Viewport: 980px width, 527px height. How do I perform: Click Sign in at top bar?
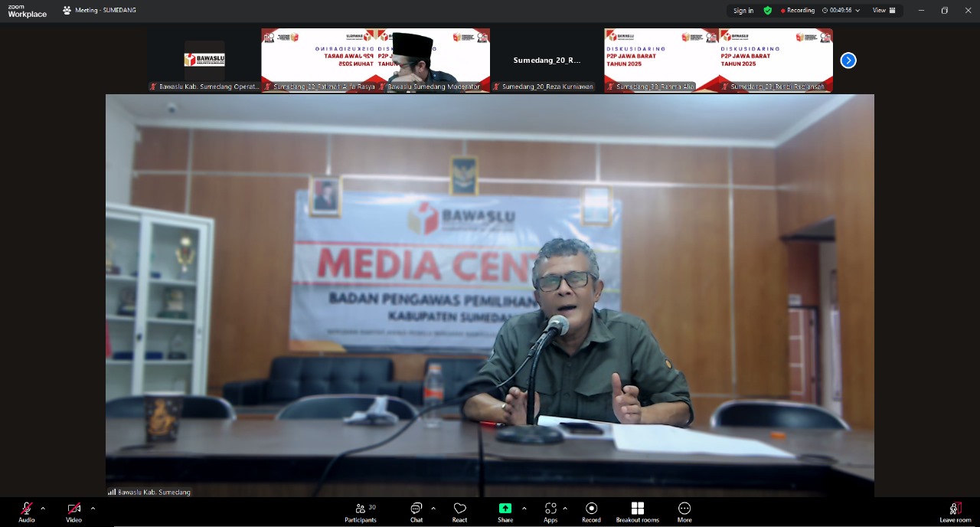pos(743,11)
